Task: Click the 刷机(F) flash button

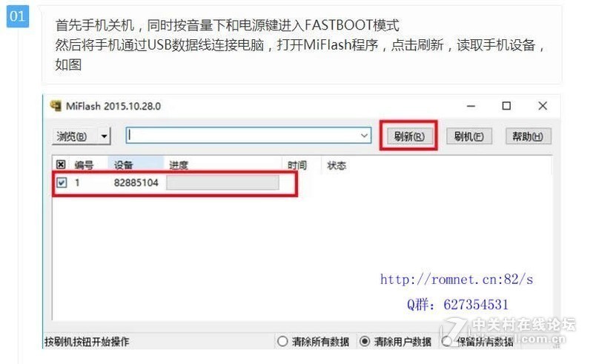Action: point(469,136)
